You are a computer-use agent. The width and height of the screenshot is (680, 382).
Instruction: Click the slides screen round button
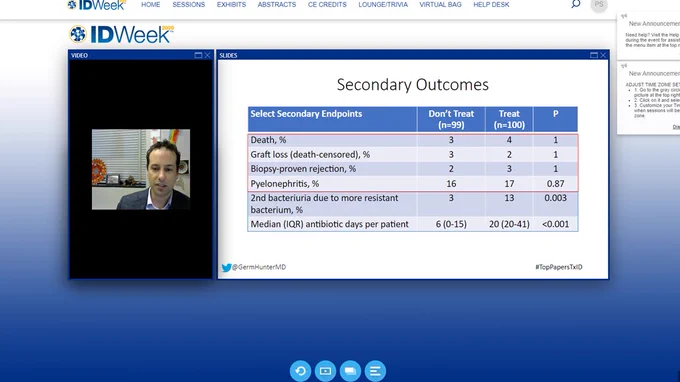pos(325,371)
